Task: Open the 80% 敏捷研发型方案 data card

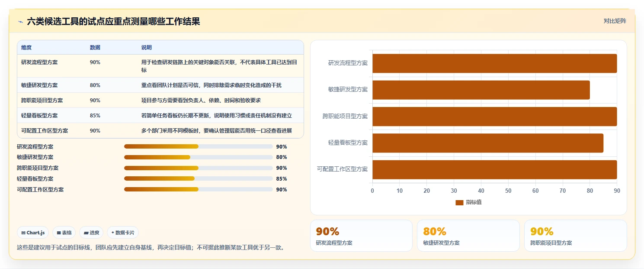Action: coord(468,236)
